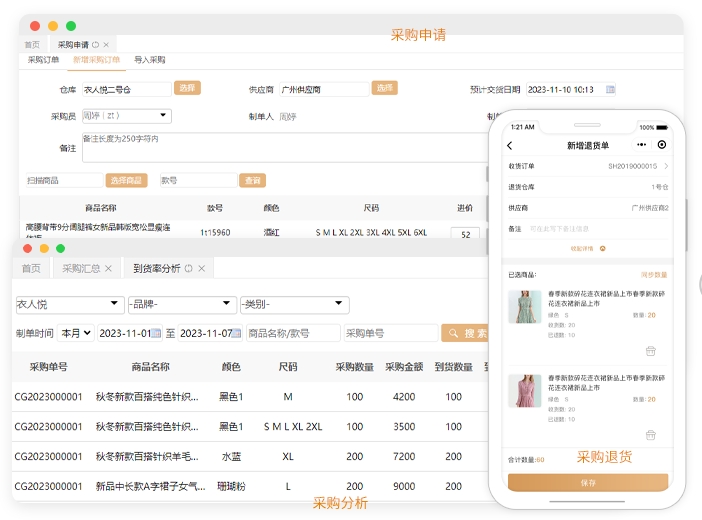
Task: Tap the green dress product thumbnail
Action: click(x=525, y=307)
